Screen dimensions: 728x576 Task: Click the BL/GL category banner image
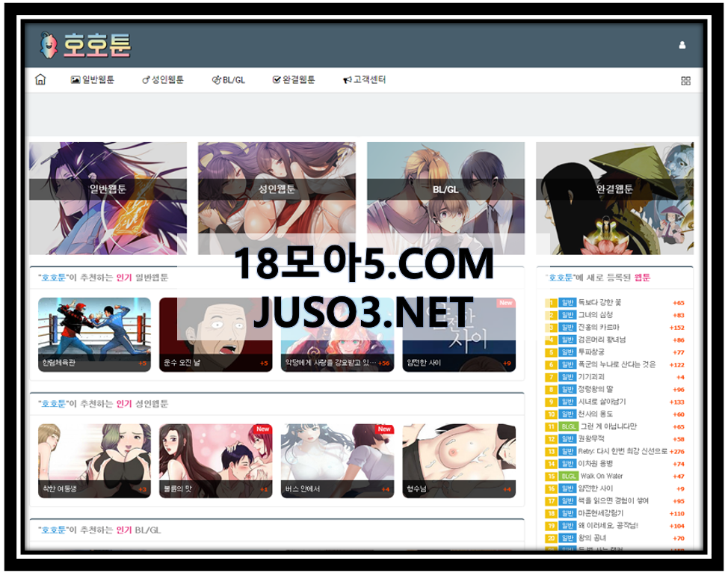tap(445, 198)
